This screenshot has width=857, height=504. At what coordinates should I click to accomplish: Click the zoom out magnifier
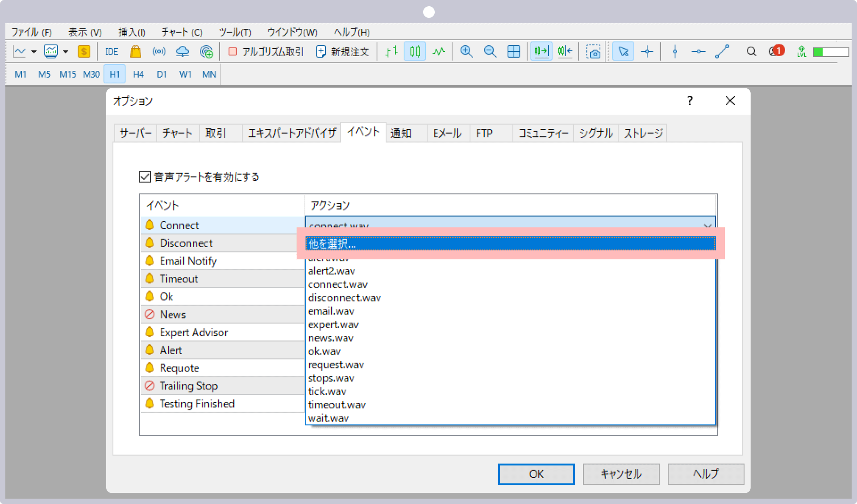pos(490,52)
